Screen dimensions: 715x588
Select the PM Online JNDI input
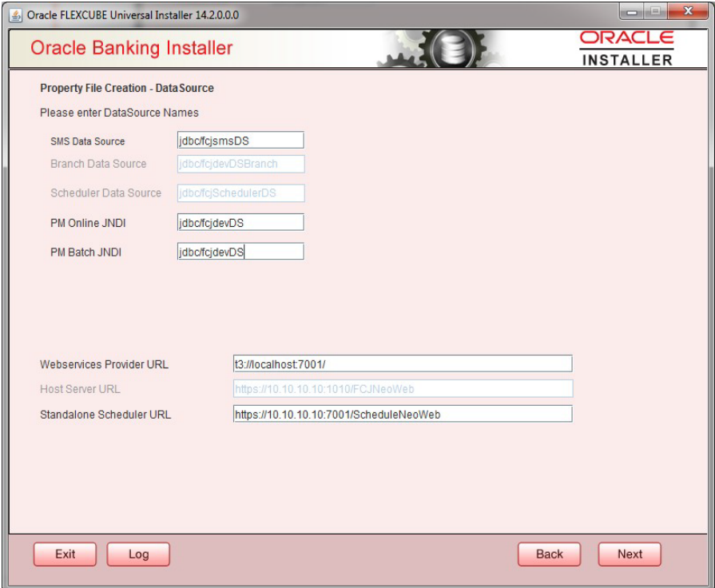point(240,223)
